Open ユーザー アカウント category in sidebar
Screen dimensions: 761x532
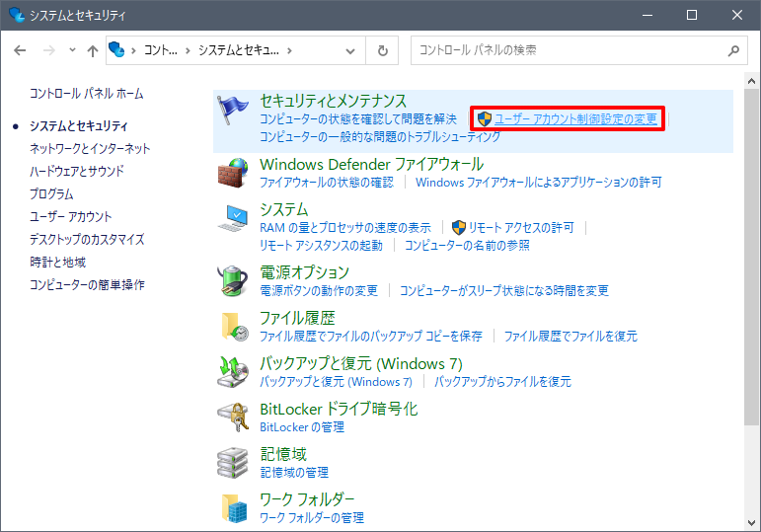tap(70, 216)
